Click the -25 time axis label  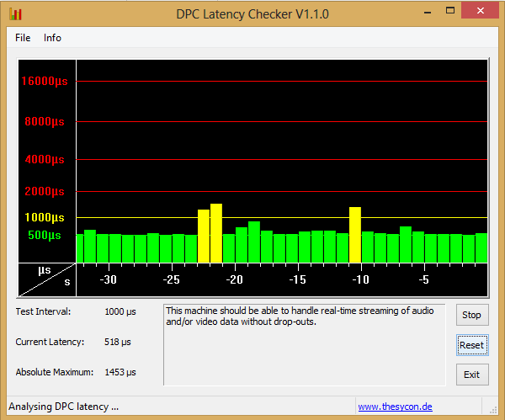(x=172, y=279)
